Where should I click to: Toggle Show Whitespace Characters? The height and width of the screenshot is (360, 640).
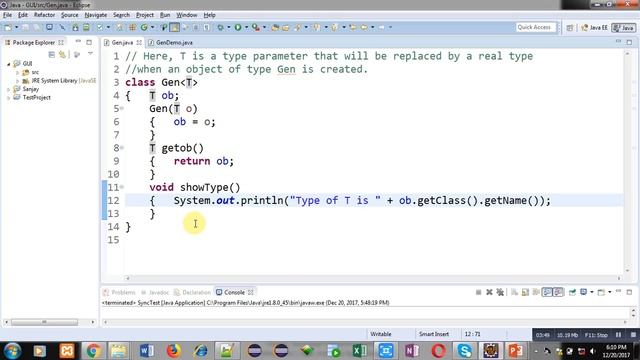[207, 27]
